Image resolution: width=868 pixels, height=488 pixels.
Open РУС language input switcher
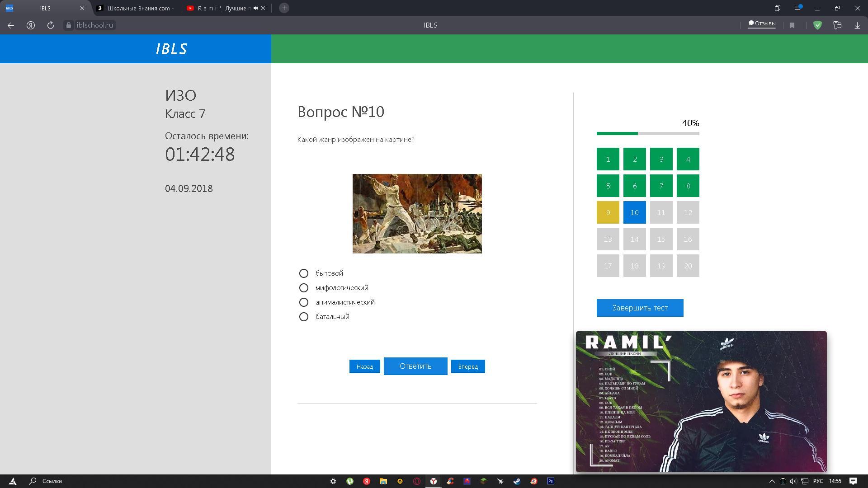(x=818, y=481)
